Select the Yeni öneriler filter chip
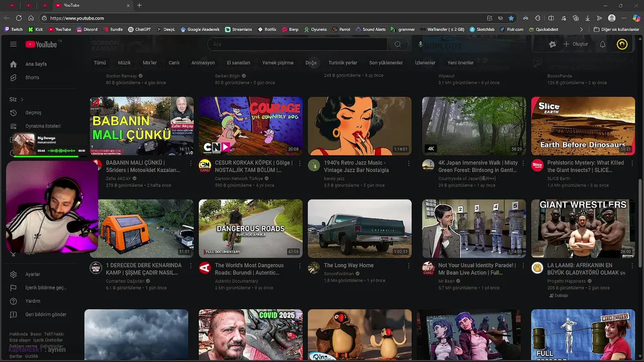This screenshot has height=362, width=644. point(460,63)
